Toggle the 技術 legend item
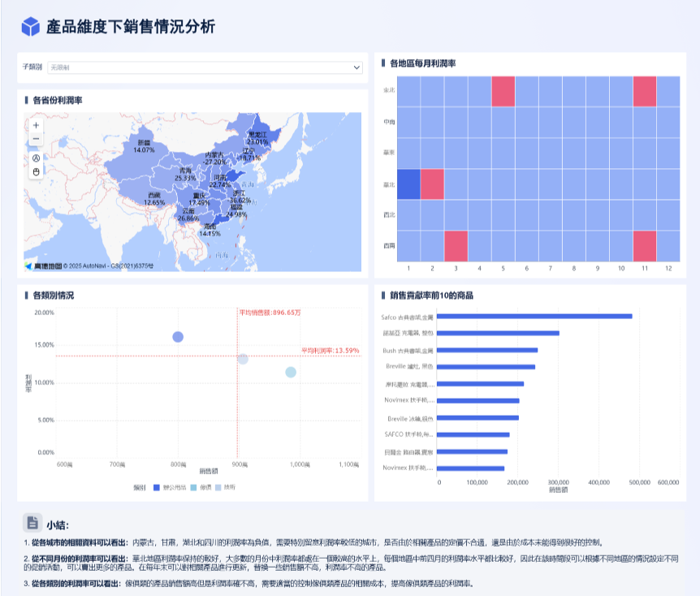Viewport: 700px width, 596px height. coord(225,487)
